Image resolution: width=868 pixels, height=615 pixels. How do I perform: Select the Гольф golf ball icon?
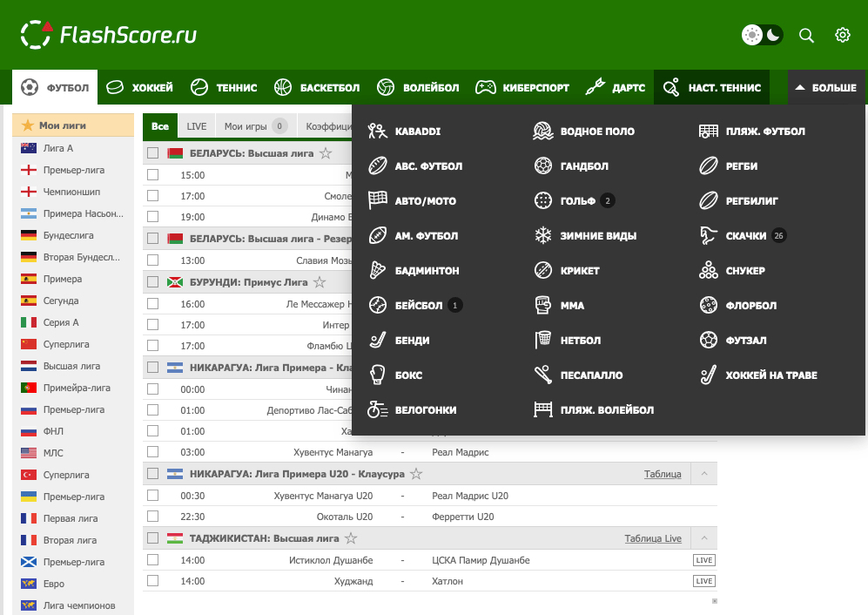(x=543, y=200)
